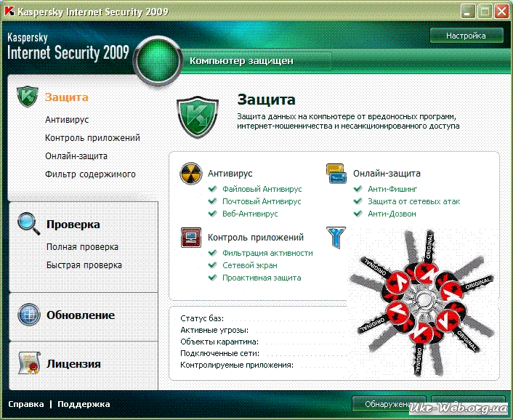Image resolution: width=513 pixels, height=420 pixels.
Task: Open the Лицензия section tab
Action: pos(73,363)
